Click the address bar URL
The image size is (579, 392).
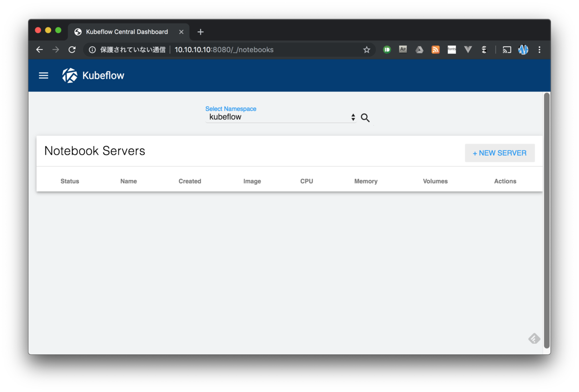pyautogui.click(x=224, y=50)
